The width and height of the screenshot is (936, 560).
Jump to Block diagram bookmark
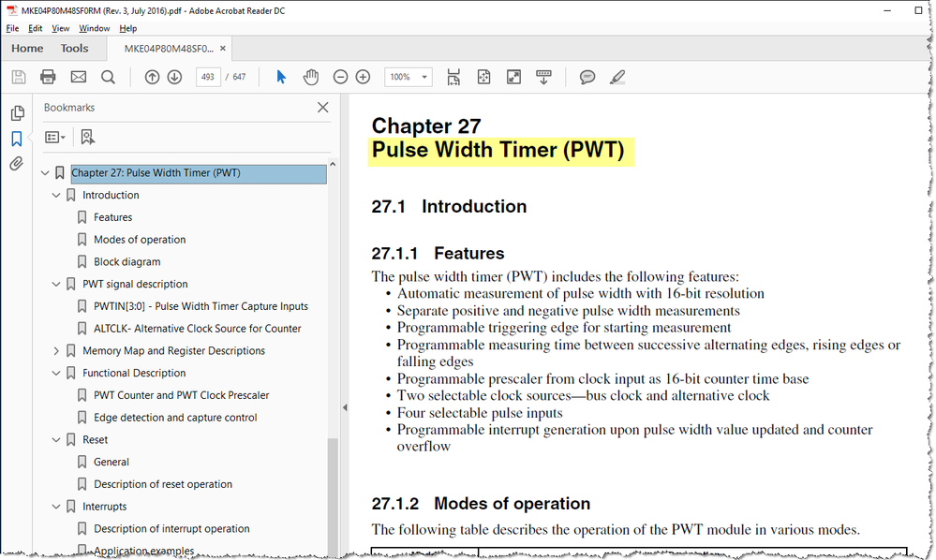127,262
